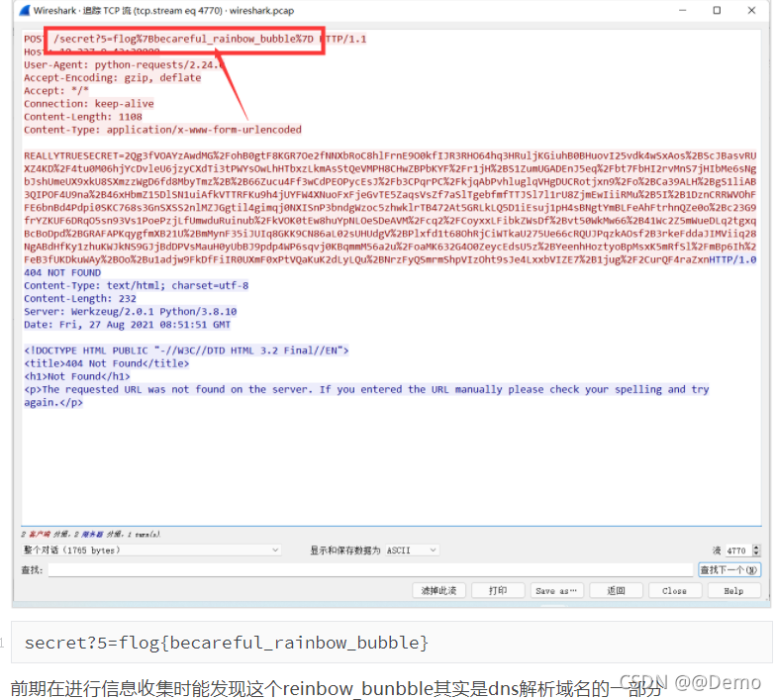Click the 'User-Agent: python-requests' header line
The height and width of the screenshot is (700, 776).
[x=124, y=65]
